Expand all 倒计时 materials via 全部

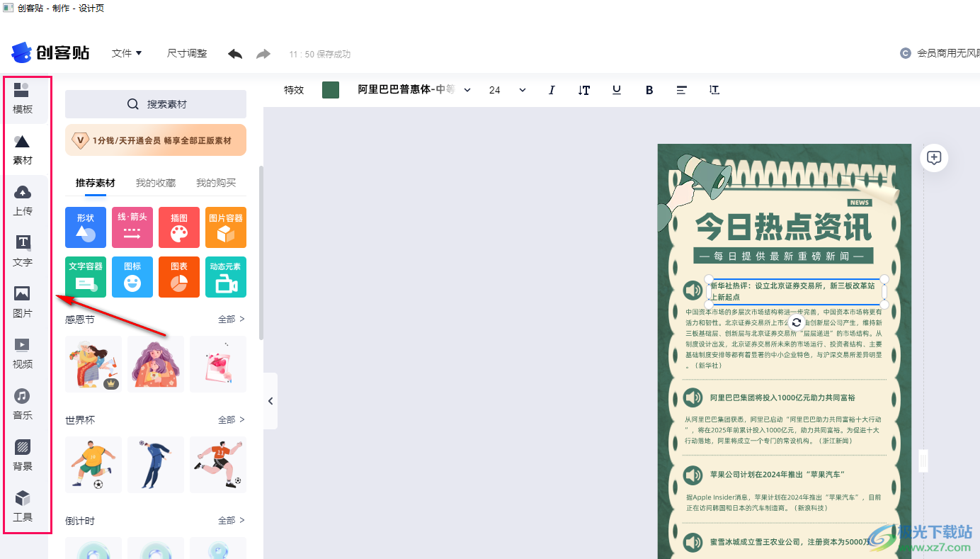point(232,521)
